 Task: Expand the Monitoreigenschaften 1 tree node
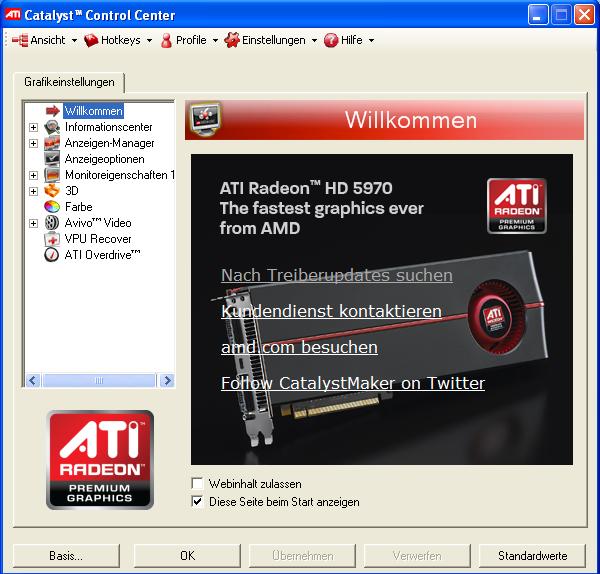click(x=34, y=175)
